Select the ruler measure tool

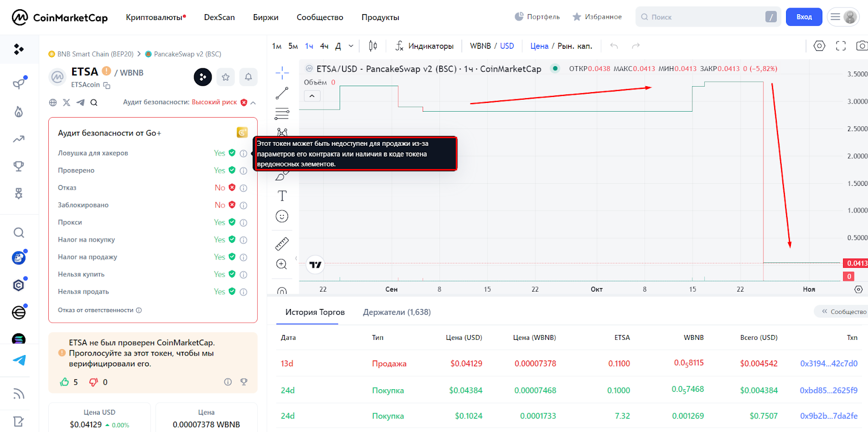pyautogui.click(x=282, y=244)
